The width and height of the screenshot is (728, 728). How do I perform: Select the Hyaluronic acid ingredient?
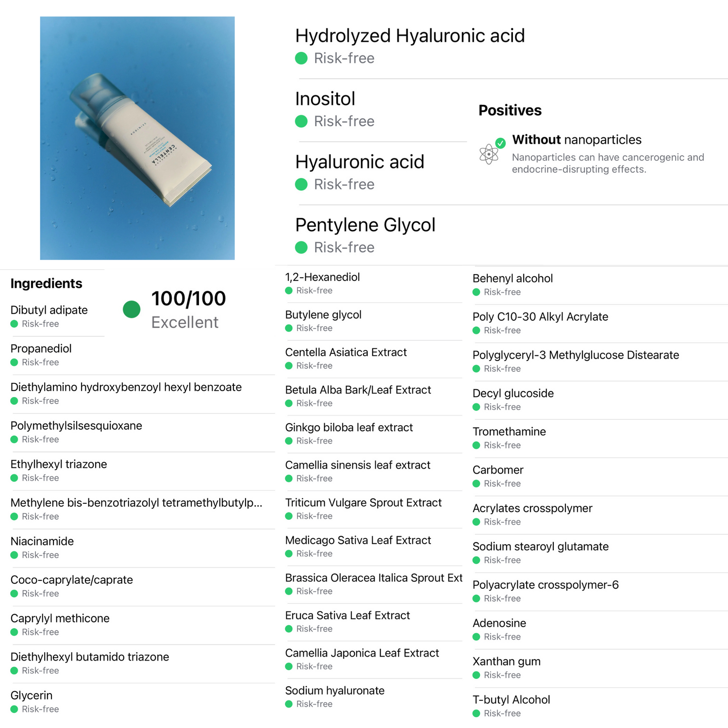360,162
